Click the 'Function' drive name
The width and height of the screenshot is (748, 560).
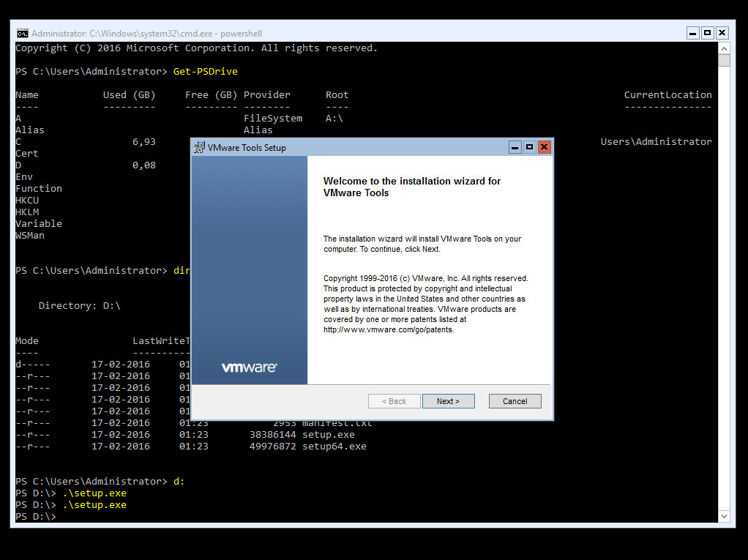point(39,188)
